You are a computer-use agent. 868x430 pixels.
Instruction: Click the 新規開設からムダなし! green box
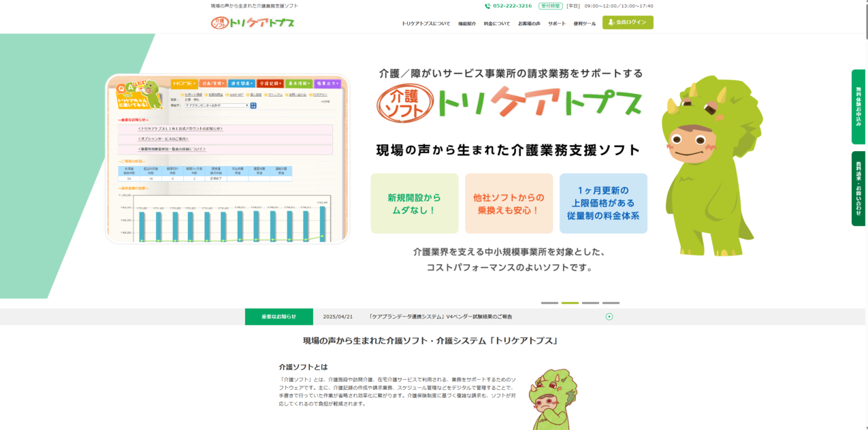click(x=415, y=203)
